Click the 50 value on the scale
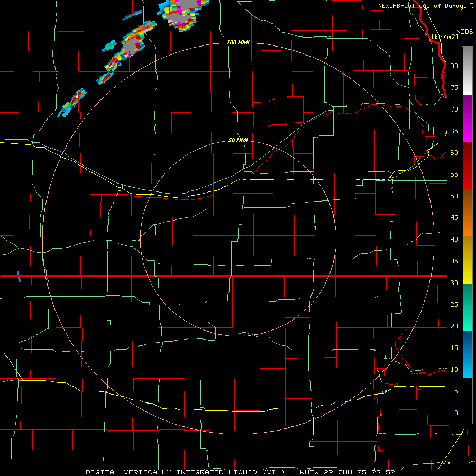The image size is (476, 476). (454, 196)
